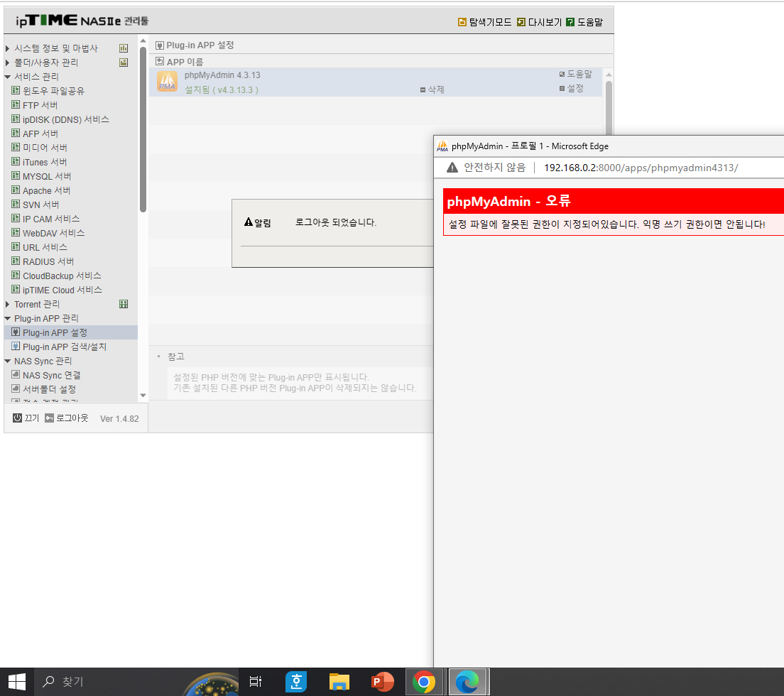Image resolution: width=784 pixels, height=696 pixels.
Task: Click folder manager icon beside 폴더/사용자 관리
Action: point(124,62)
